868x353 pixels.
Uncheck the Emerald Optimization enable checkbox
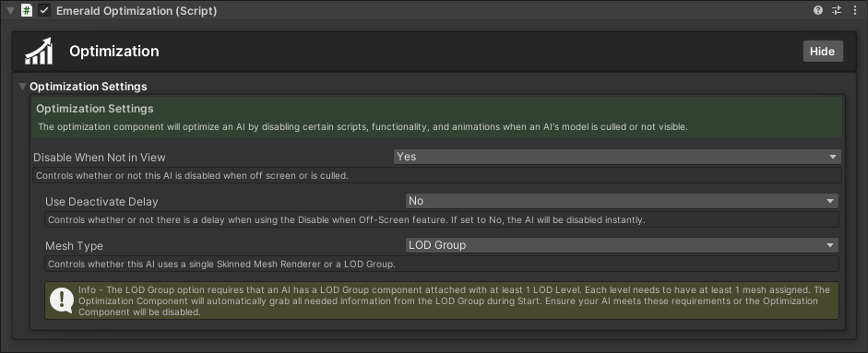pyautogui.click(x=44, y=10)
